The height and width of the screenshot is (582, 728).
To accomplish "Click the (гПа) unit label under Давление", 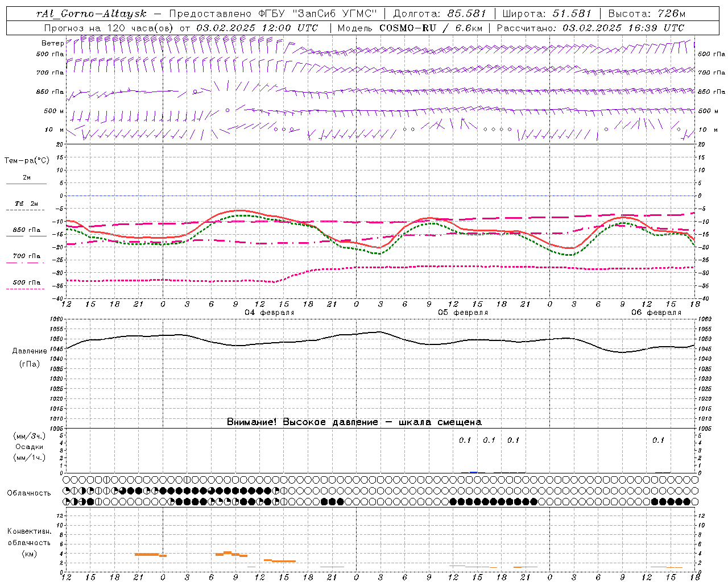I will pyautogui.click(x=30, y=364).
